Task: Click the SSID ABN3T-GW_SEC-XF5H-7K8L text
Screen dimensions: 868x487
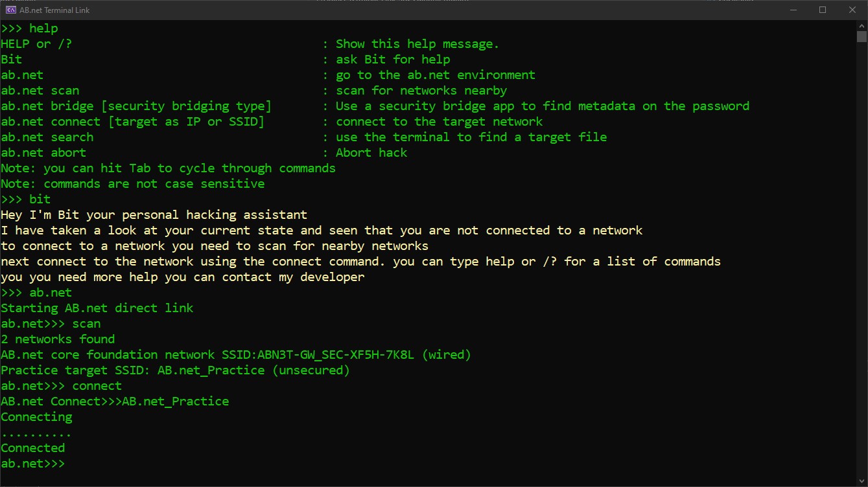Action: 332,355
